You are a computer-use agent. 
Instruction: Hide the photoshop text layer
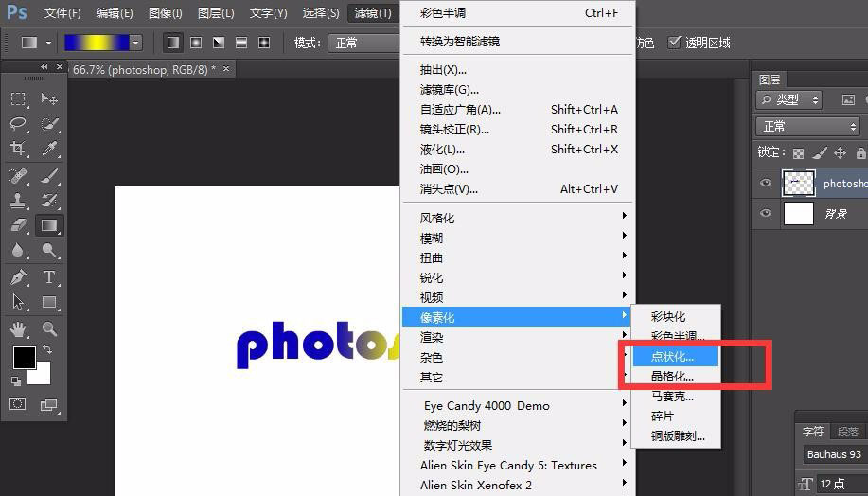[766, 183]
